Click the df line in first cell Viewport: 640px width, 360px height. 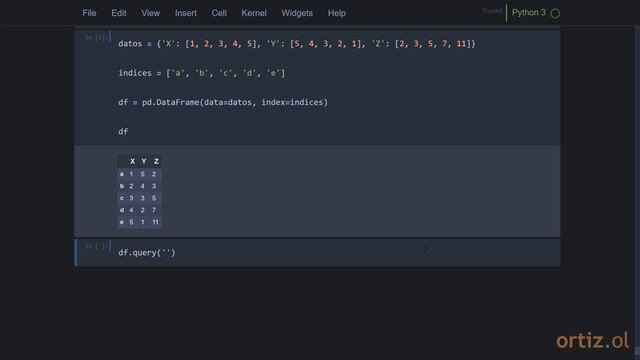123,131
